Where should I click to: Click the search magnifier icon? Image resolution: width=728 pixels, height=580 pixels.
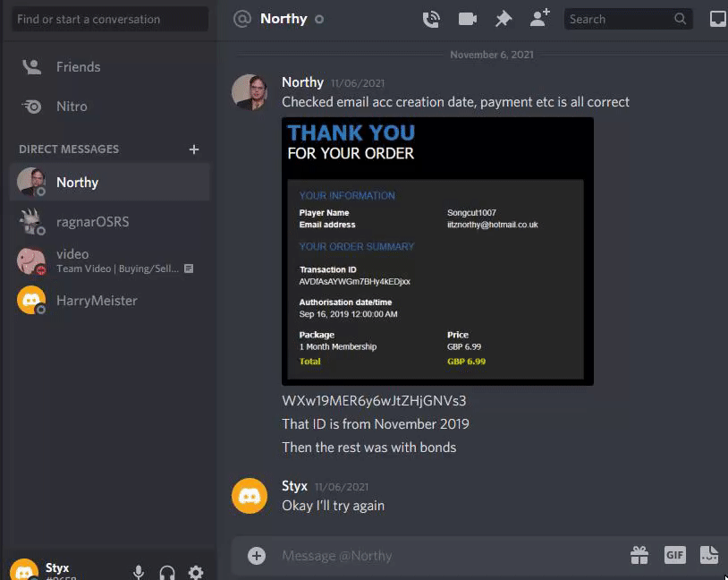(x=681, y=19)
